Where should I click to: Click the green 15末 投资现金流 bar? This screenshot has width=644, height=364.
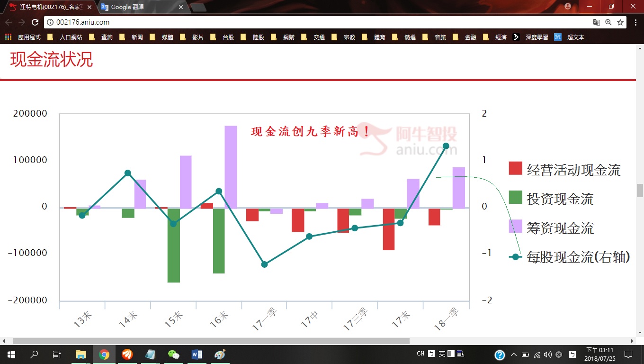coord(174,245)
